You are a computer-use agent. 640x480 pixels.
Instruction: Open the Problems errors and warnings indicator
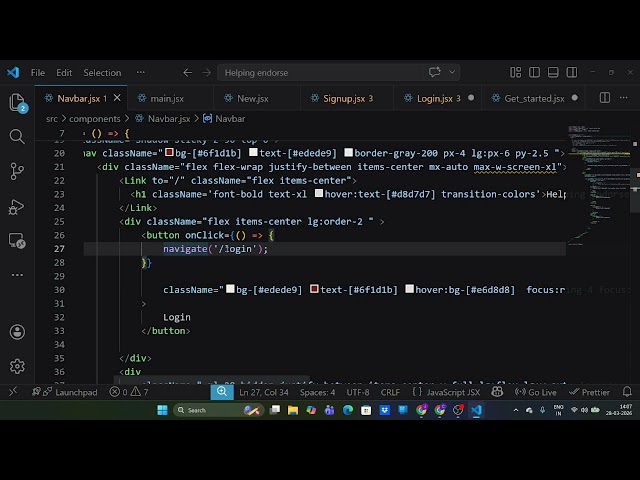[x=129, y=392]
